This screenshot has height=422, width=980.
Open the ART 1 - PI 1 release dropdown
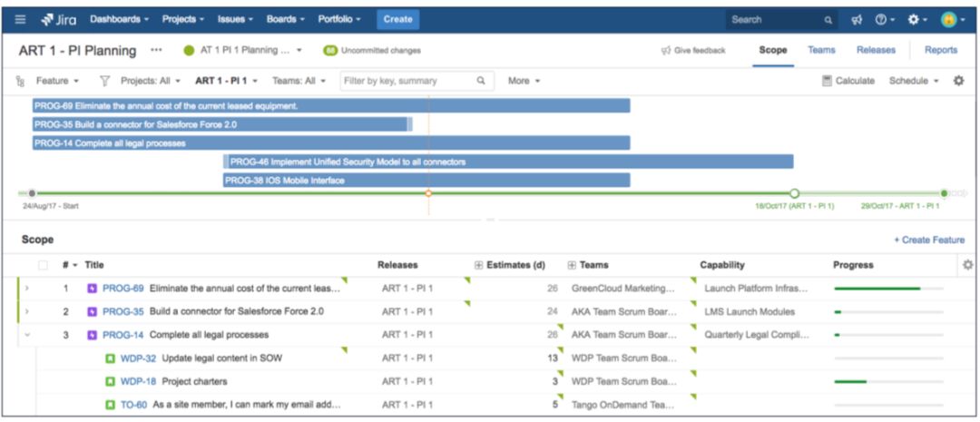tap(226, 81)
